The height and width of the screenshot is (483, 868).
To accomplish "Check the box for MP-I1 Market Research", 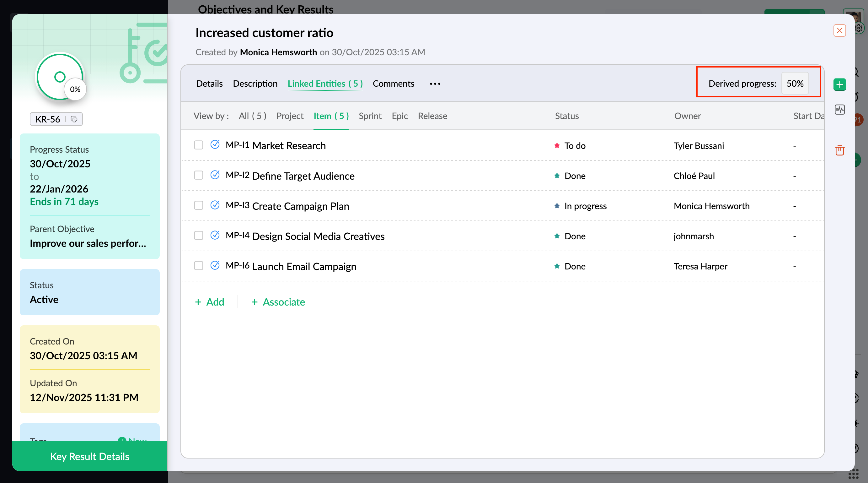I will pos(198,145).
